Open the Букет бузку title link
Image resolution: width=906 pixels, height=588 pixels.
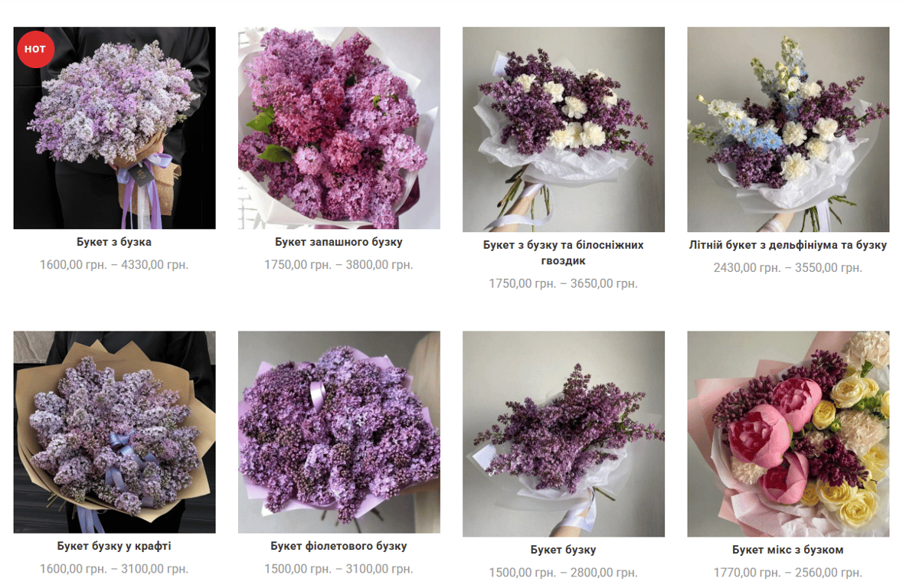564,550
